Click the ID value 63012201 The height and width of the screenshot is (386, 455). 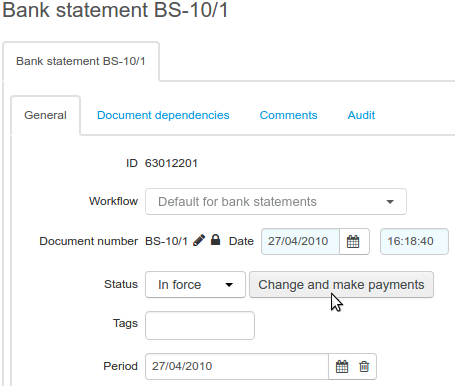(171, 163)
